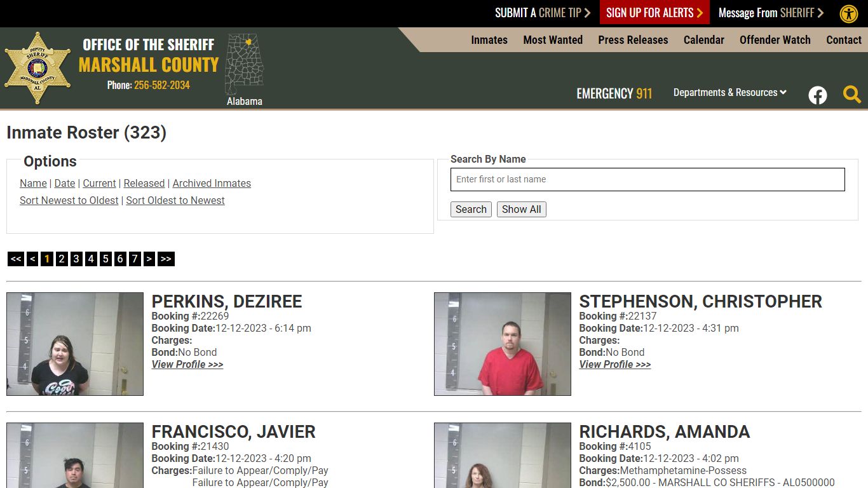Image resolution: width=868 pixels, height=488 pixels.
Task: Sort roster by Date
Action: pos(65,183)
